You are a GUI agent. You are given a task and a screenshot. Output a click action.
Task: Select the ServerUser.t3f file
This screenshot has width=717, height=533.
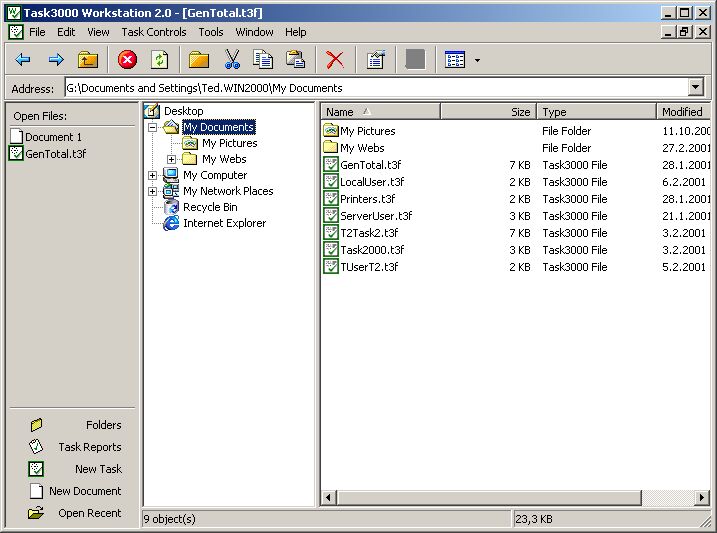[375, 216]
